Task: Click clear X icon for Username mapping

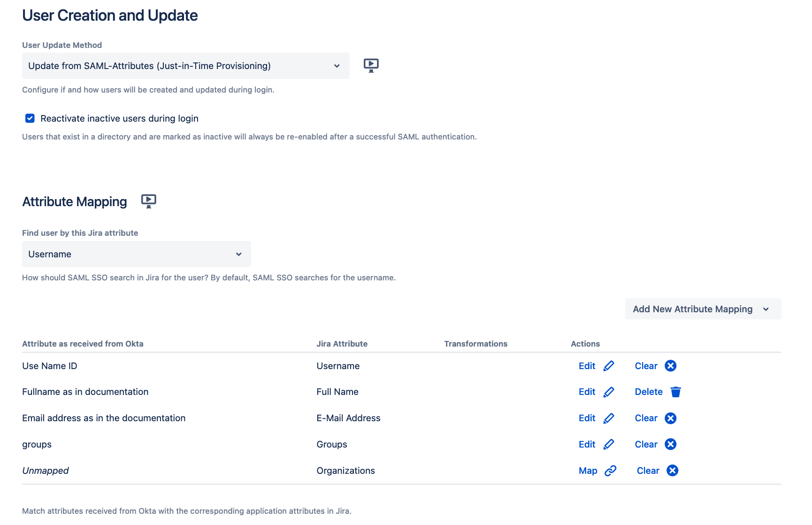Action: click(x=670, y=366)
